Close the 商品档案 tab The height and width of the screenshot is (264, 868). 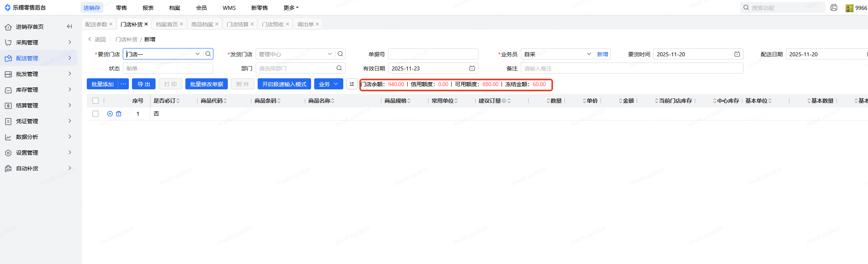click(217, 24)
